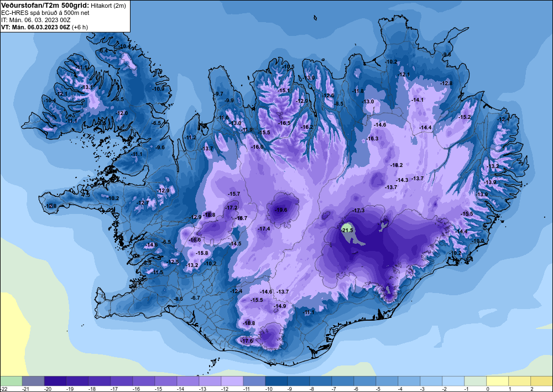Click the -19.6 temperature label

pos(281,210)
